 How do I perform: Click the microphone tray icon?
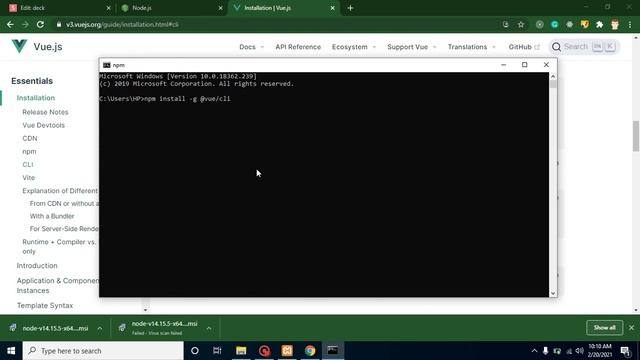coord(545,351)
